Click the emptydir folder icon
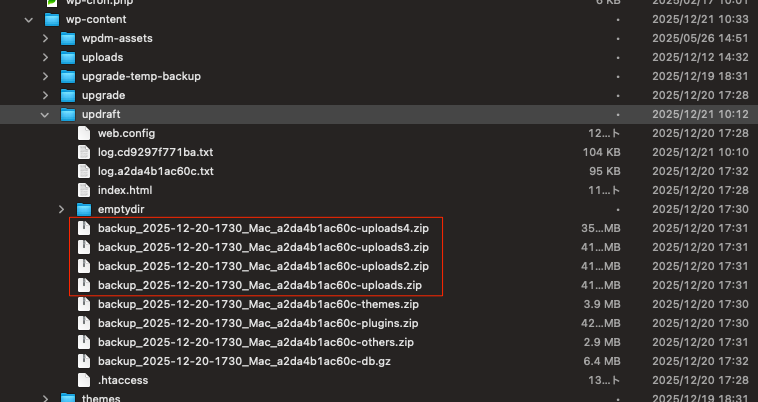This screenshot has height=402, width=758. [85, 209]
